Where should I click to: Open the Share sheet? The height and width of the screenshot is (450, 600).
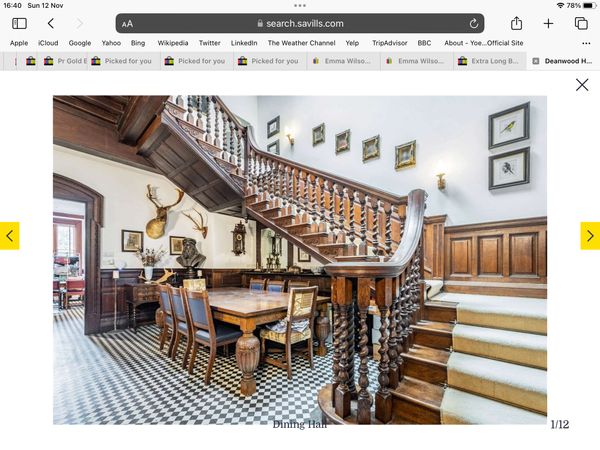tap(516, 23)
